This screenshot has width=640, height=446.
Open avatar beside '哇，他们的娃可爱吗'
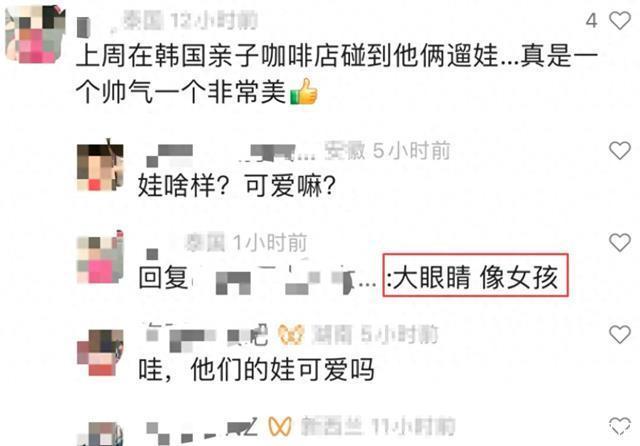100,353
